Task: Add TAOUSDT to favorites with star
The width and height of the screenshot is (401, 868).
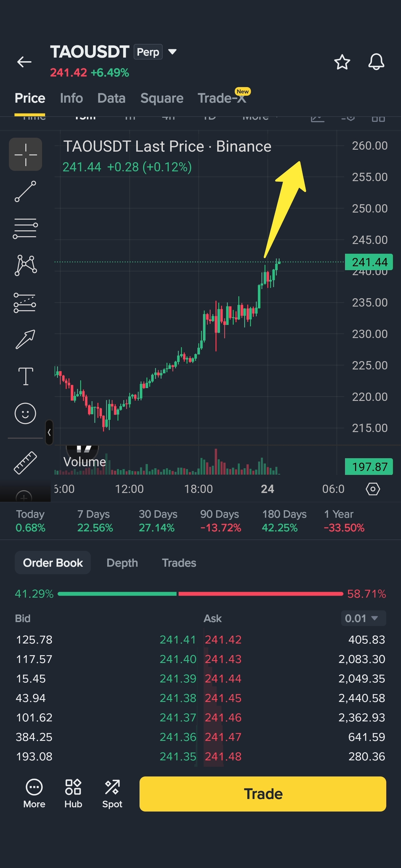Action: [x=342, y=62]
